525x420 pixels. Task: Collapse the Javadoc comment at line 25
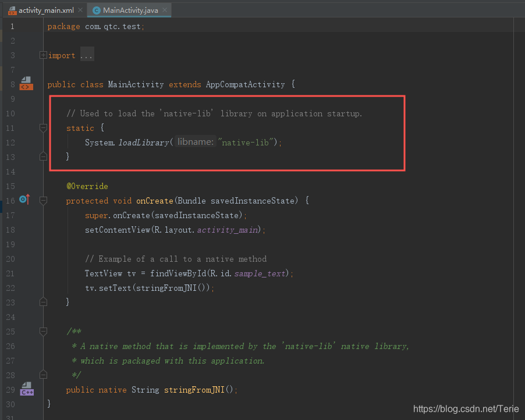tap(43, 330)
